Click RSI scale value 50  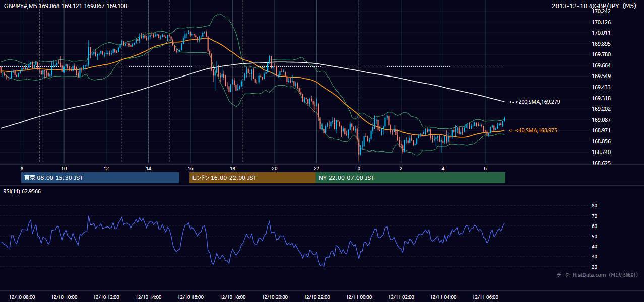pos(594,236)
